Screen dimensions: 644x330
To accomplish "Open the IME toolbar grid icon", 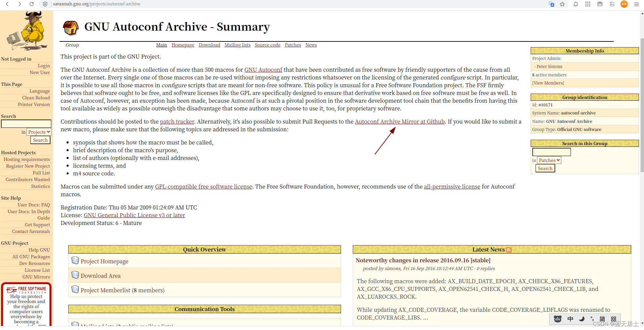I will pyautogui.click(x=613, y=319).
